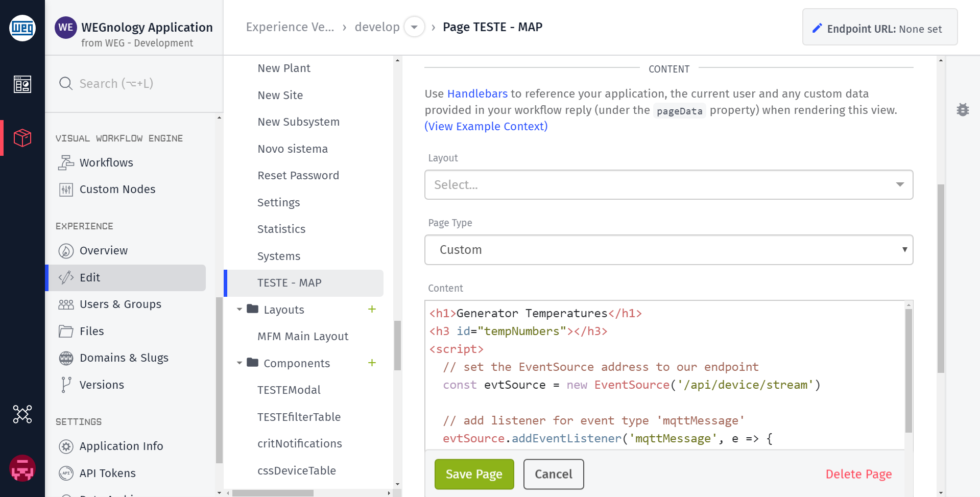Click the pencil icon beside Endpoint URL
980x497 pixels.
click(x=817, y=28)
